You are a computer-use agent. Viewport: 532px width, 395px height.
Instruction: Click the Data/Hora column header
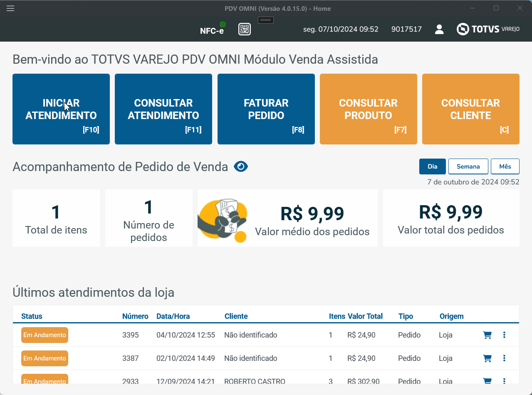pyautogui.click(x=173, y=316)
